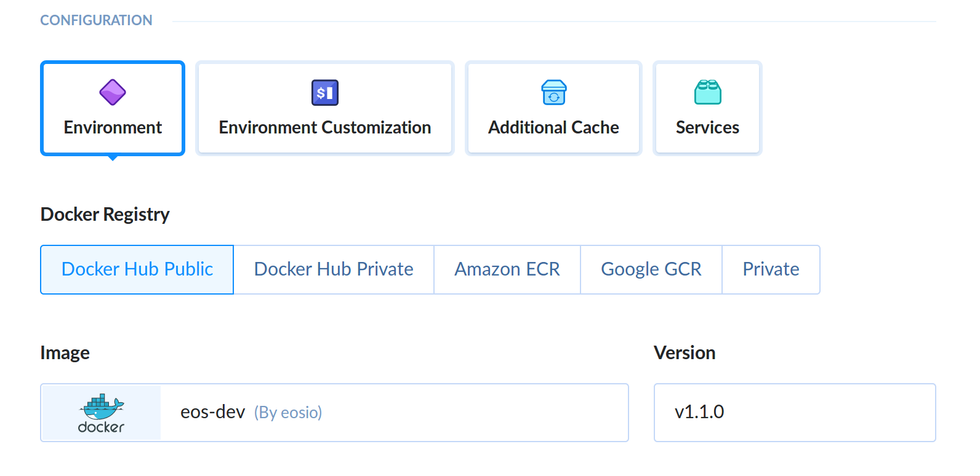The image size is (980, 476).
Task: Click the teal brick Services icon
Action: point(708,93)
